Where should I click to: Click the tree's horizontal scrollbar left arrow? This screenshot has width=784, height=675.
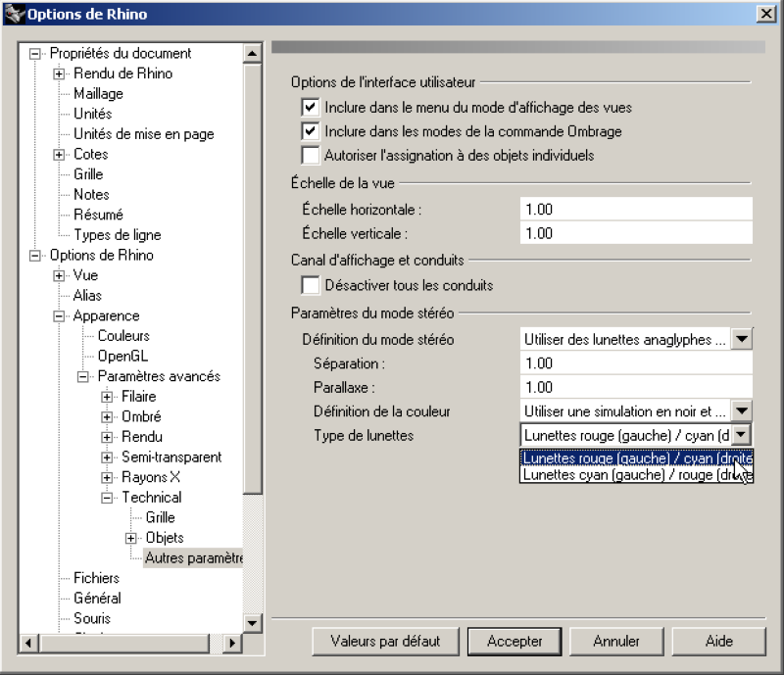click(28, 643)
